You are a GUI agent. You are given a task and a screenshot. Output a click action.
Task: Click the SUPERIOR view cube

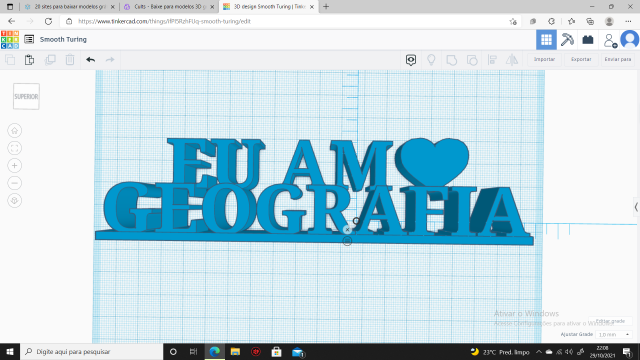click(26, 96)
